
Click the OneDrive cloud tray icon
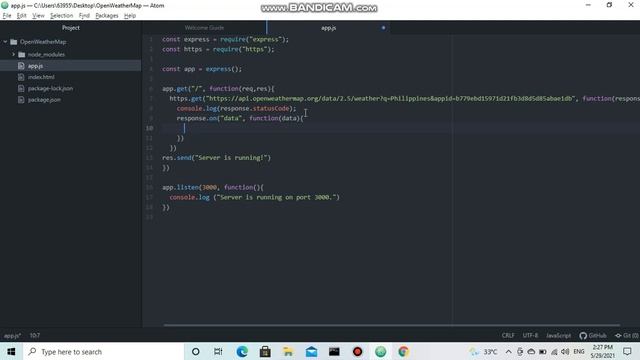[531, 351]
